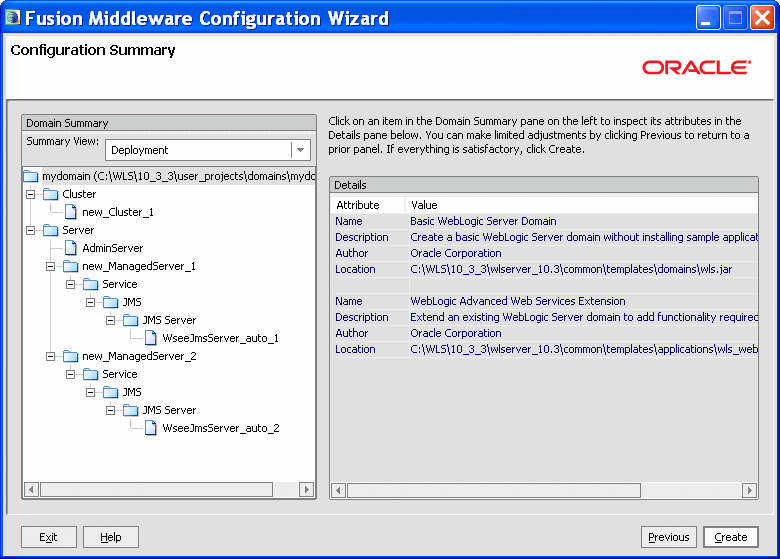The width and height of the screenshot is (780, 559).
Task: Close the Configuration Wizard window
Action: click(x=762, y=18)
